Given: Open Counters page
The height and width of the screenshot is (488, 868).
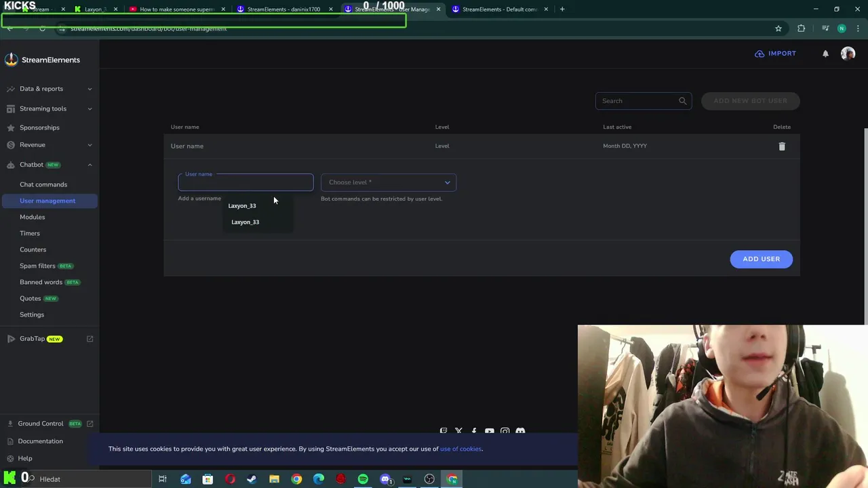Looking at the screenshot, I should pyautogui.click(x=33, y=249).
